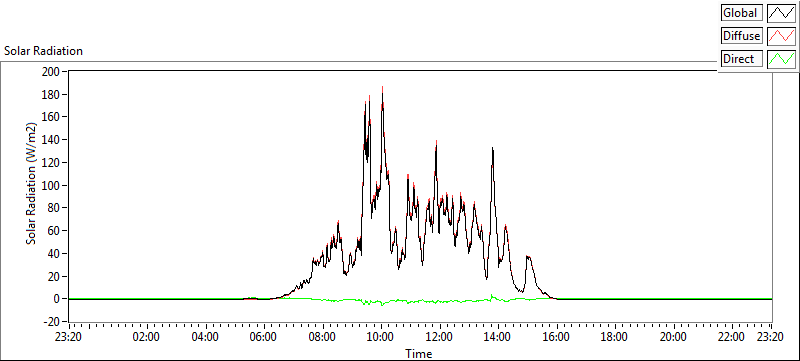Click the -20 value on Y axis
The height and width of the screenshot is (361, 800).
coord(52,322)
